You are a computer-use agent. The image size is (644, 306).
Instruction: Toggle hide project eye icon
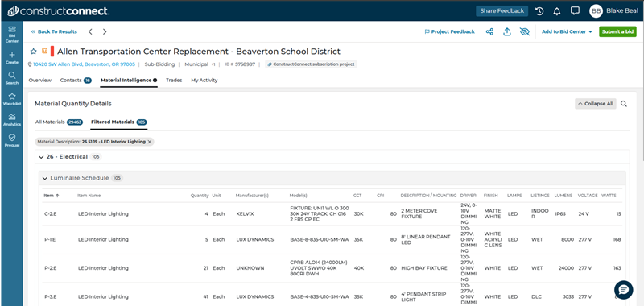point(525,31)
